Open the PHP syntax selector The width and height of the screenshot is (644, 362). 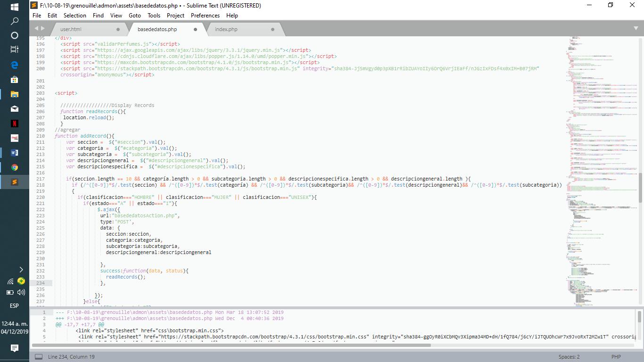click(x=616, y=357)
